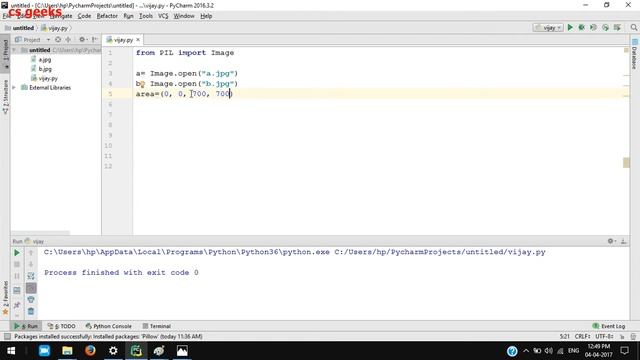Click the print icon in Run panel

[31, 300]
